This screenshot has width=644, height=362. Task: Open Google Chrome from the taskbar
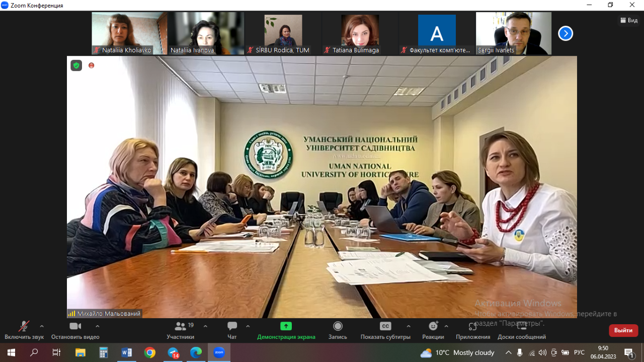(x=150, y=352)
